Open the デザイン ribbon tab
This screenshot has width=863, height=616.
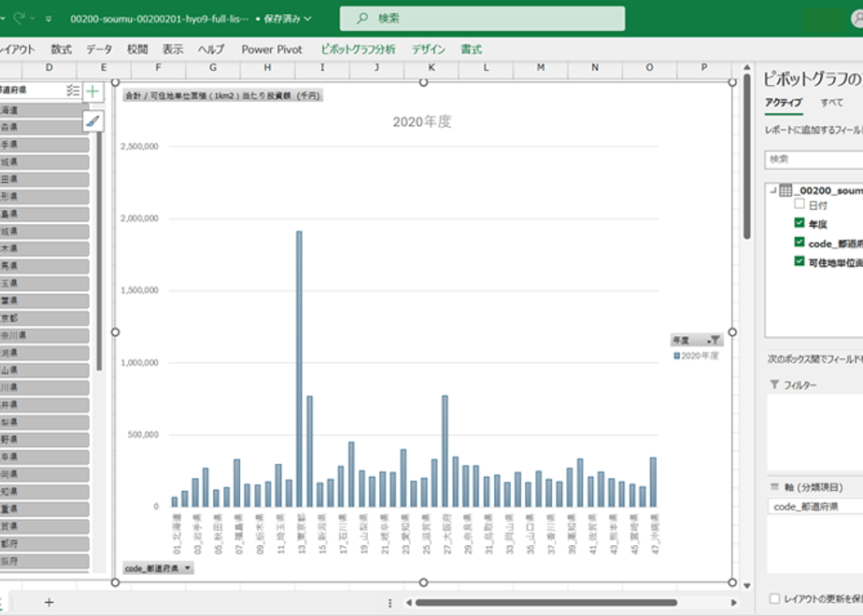pos(429,49)
